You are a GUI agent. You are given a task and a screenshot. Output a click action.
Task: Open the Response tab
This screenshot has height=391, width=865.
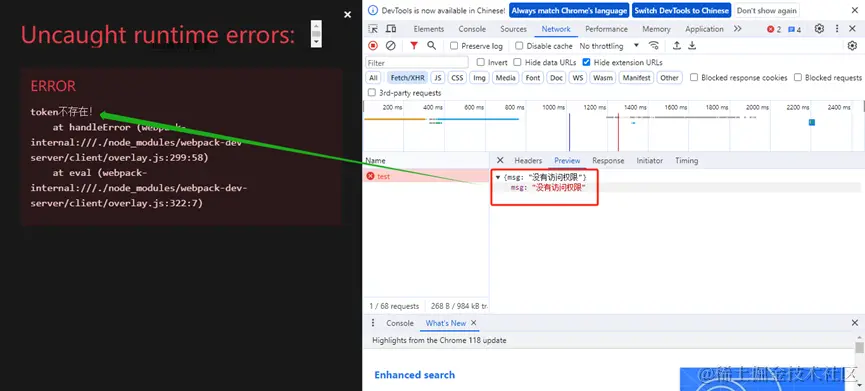(608, 160)
